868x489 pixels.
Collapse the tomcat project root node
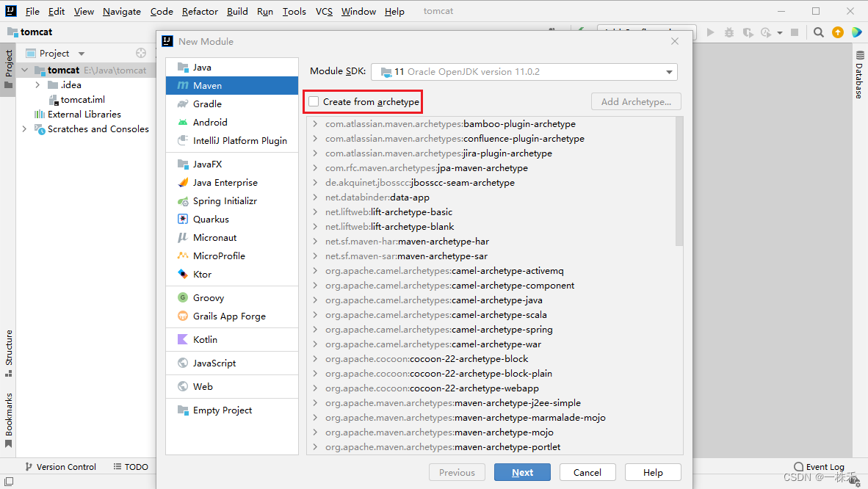point(24,70)
